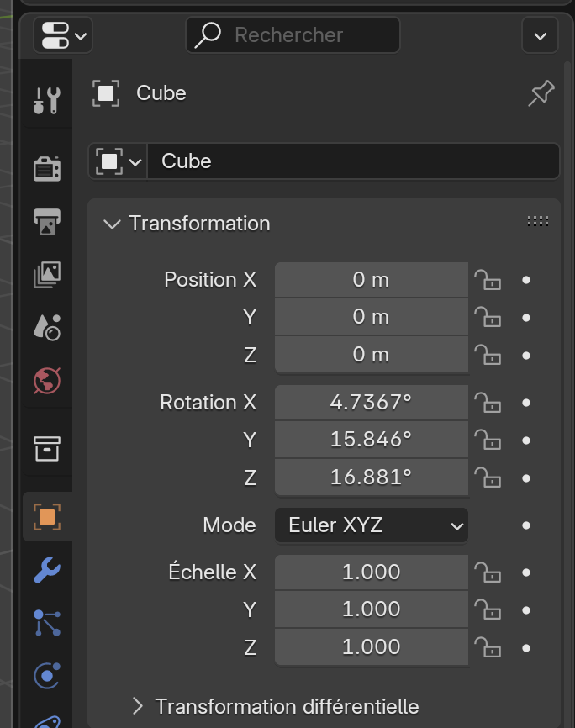
Task: Lock the Échelle Z value
Action: (488, 647)
